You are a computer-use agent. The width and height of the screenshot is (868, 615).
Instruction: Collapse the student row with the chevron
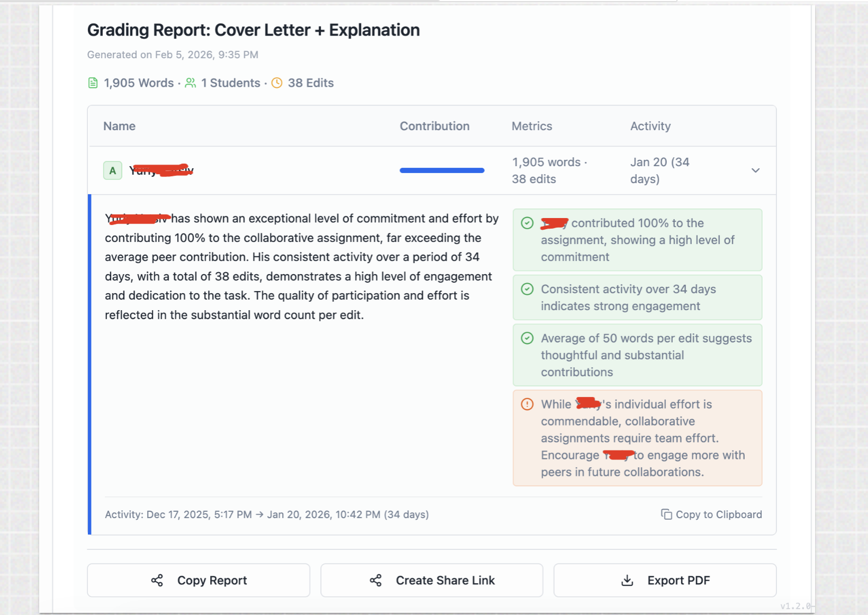pyautogui.click(x=755, y=170)
